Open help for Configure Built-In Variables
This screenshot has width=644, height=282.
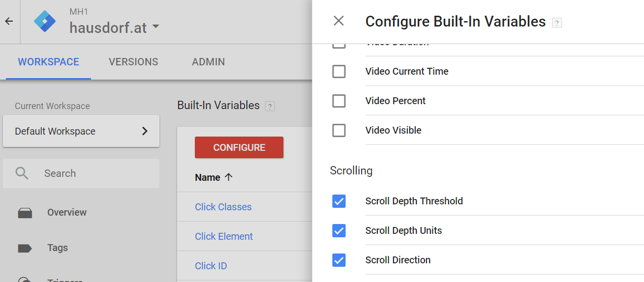pyautogui.click(x=557, y=23)
